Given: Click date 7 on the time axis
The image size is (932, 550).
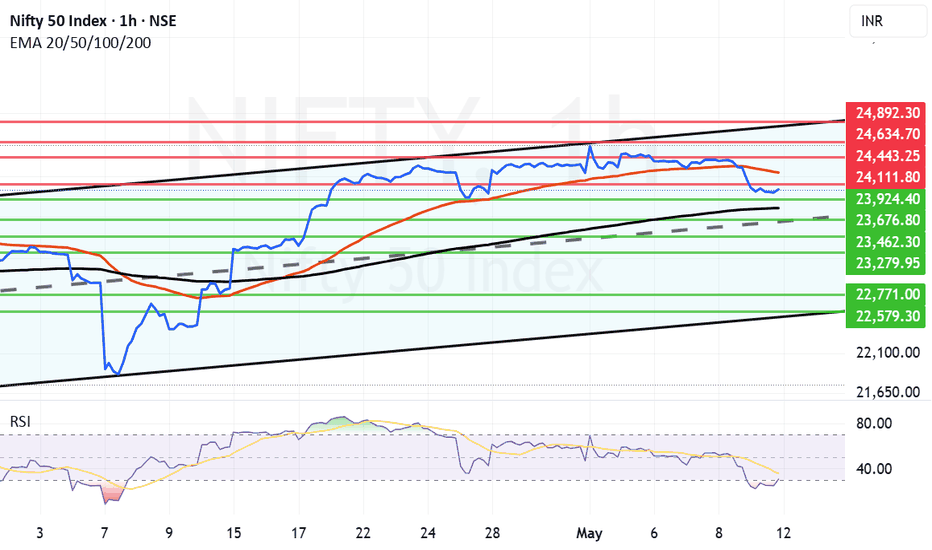Looking at the screenshot, I should coord(105,533).
